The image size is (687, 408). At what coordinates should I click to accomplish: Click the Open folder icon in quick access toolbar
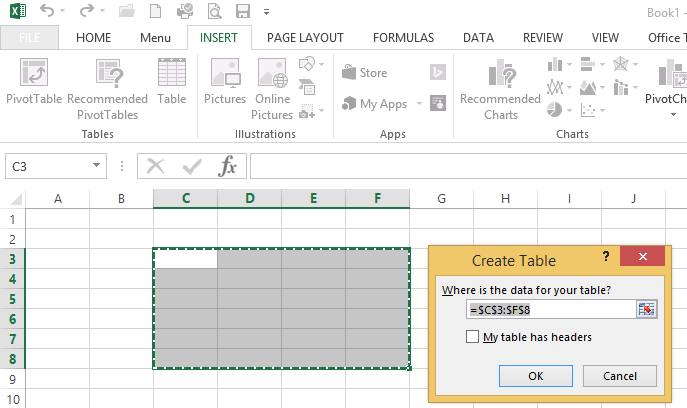pos(127,11)
